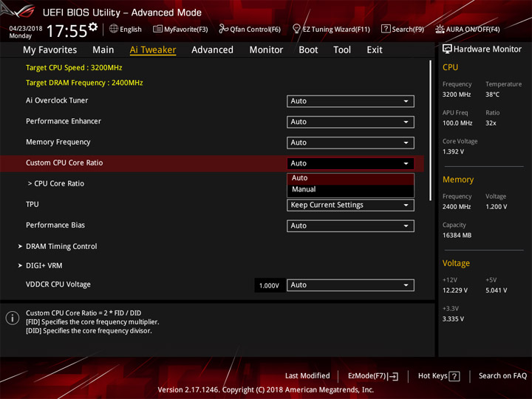Click the Last Modified button
The width and height of the screenshot is (532, 399).
click(307, 376)
